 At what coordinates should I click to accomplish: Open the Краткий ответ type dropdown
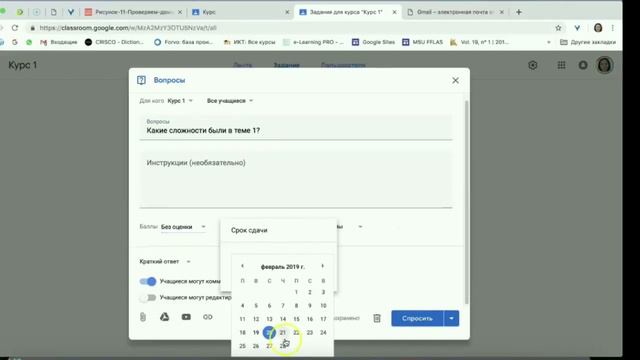[x=165, y=262]
